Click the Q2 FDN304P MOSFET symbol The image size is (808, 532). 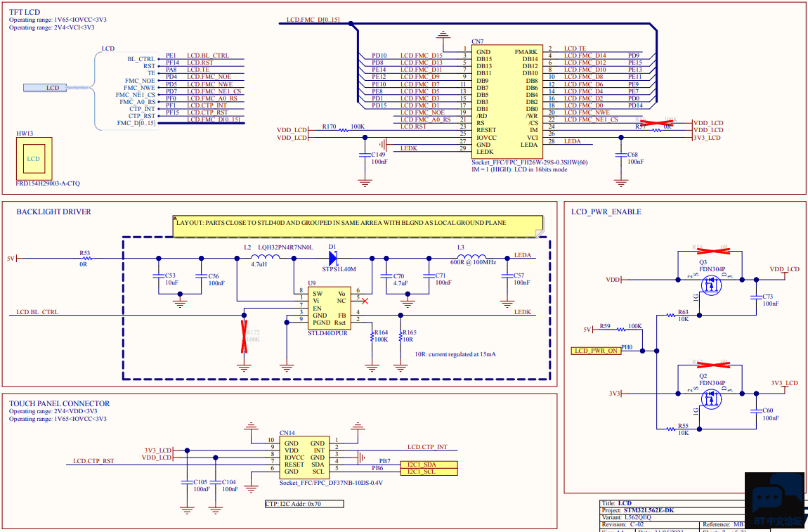tap(711, 399)
